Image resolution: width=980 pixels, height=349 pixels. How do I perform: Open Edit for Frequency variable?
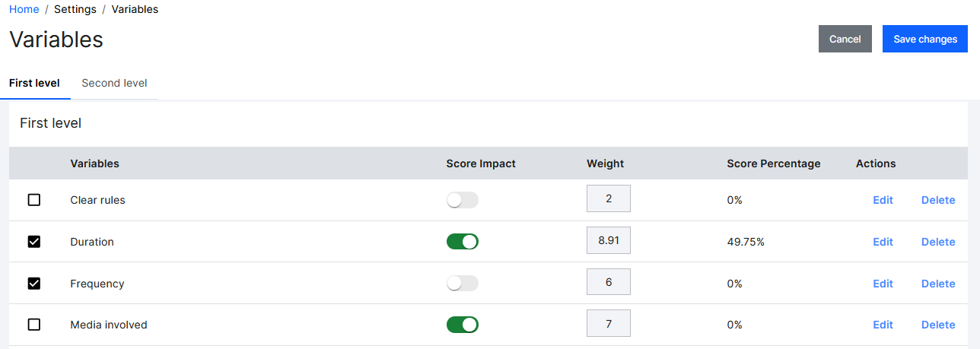[883, 284]
